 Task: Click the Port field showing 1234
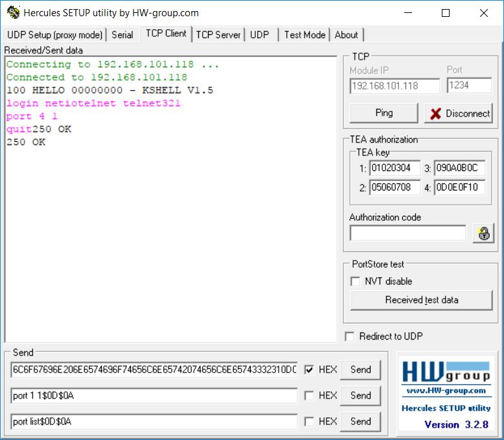pyautogui.click(x=469, y=86)
